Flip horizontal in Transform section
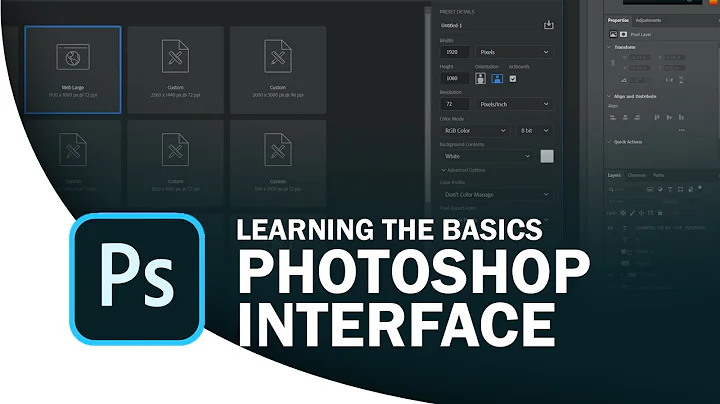The image size is (720, 404). [669, 80]
